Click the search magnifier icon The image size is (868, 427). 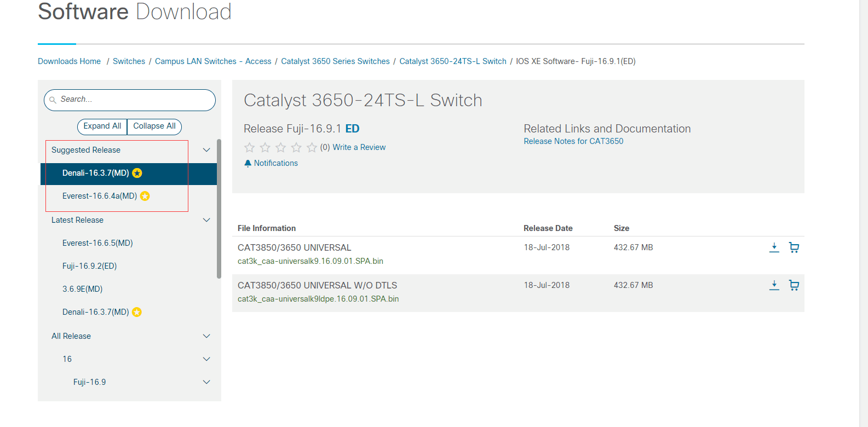coord(53,100)
